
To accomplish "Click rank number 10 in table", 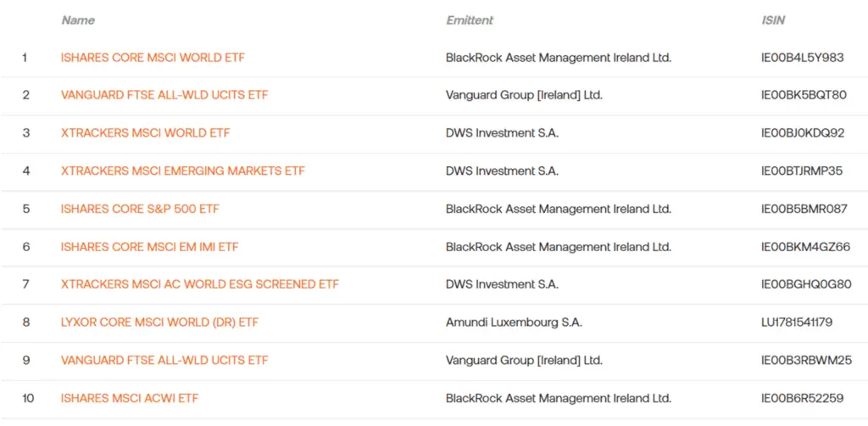I will [x=28, y=398].
